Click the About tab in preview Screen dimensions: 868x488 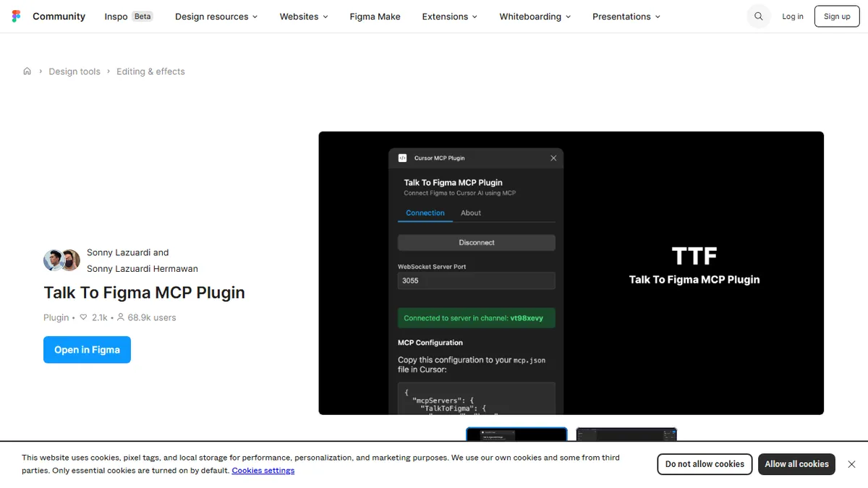(x=471, y=213)
